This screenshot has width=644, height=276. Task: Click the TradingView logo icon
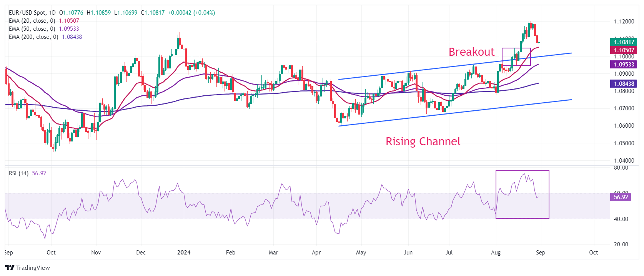click(x=10, y=268)
